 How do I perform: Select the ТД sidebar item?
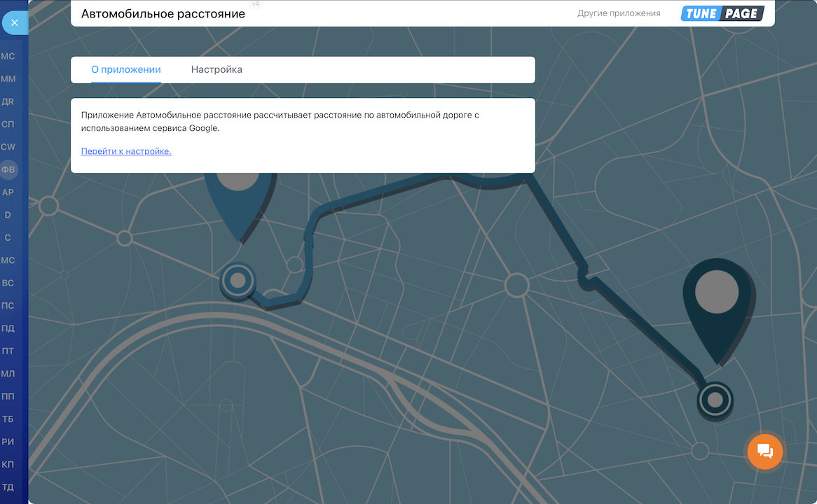click(x=8, y=487)
